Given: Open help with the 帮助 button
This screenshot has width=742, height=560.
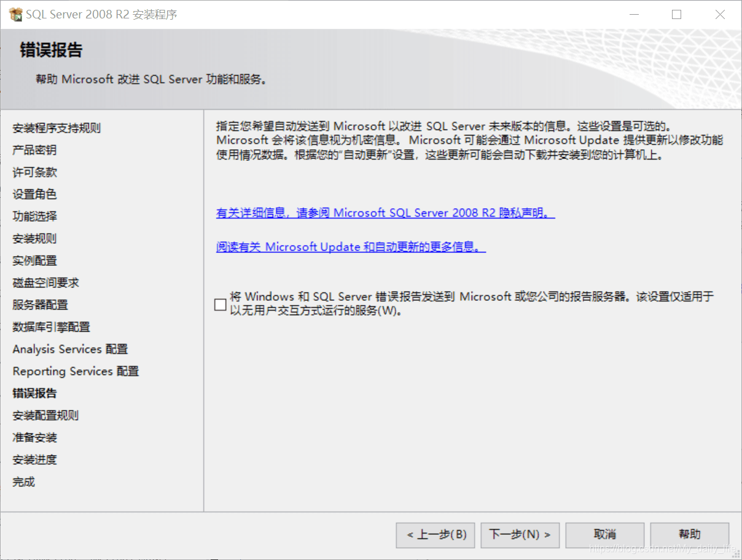Looking at the screenshot, I should [690, 535].
